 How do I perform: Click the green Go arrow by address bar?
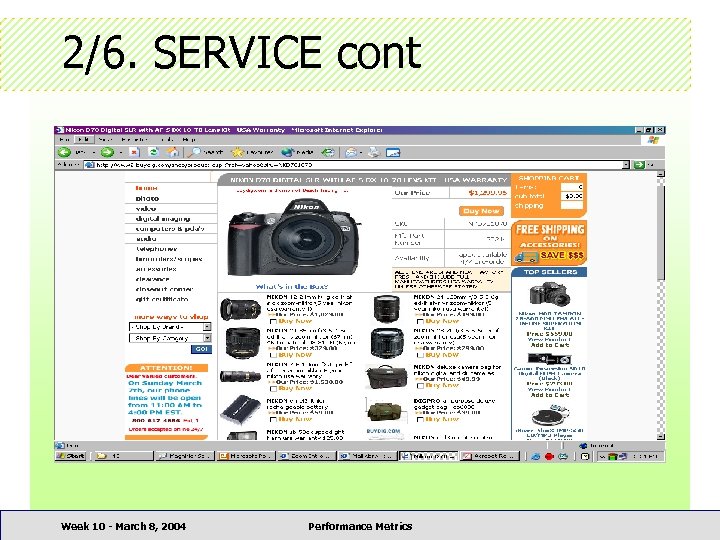click(639, 164)
